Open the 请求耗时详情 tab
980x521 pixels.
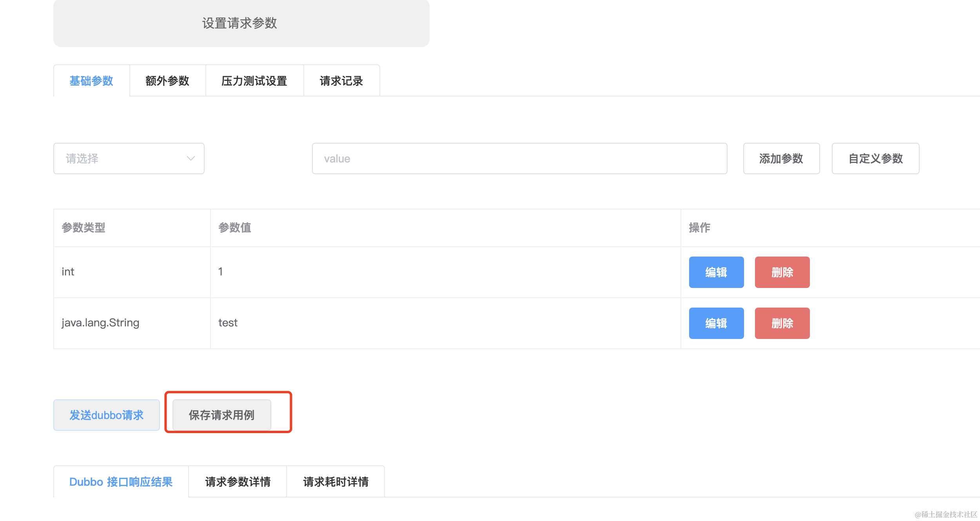point(335,482)
